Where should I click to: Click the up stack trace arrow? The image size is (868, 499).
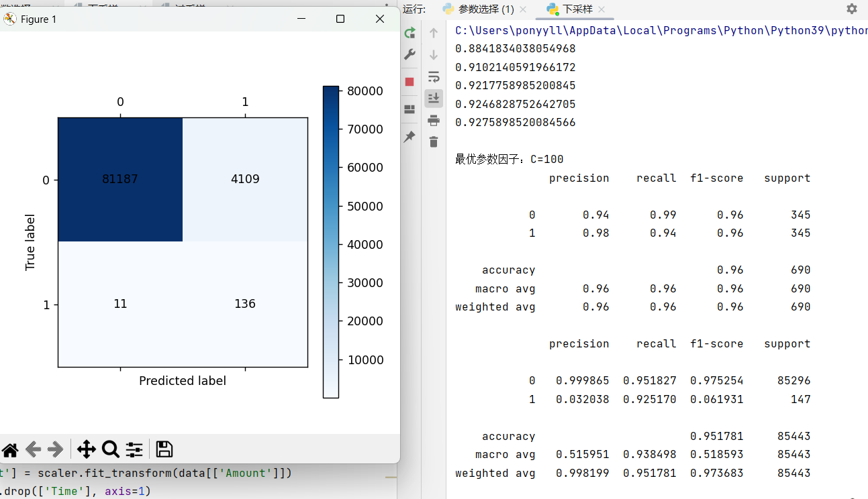[x=434, y=33]
